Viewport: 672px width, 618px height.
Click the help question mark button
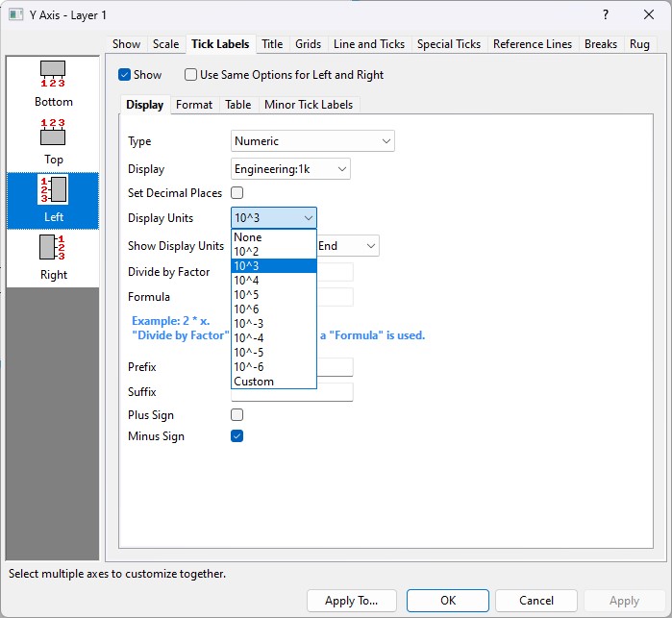pyautogui.click(x=605, y=15)
